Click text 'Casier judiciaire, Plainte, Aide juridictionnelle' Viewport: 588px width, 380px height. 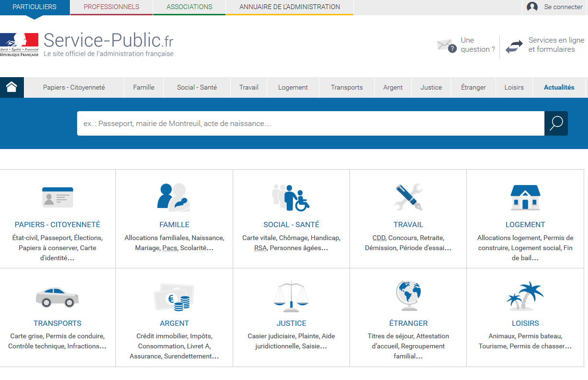click(x=291, y=341)
